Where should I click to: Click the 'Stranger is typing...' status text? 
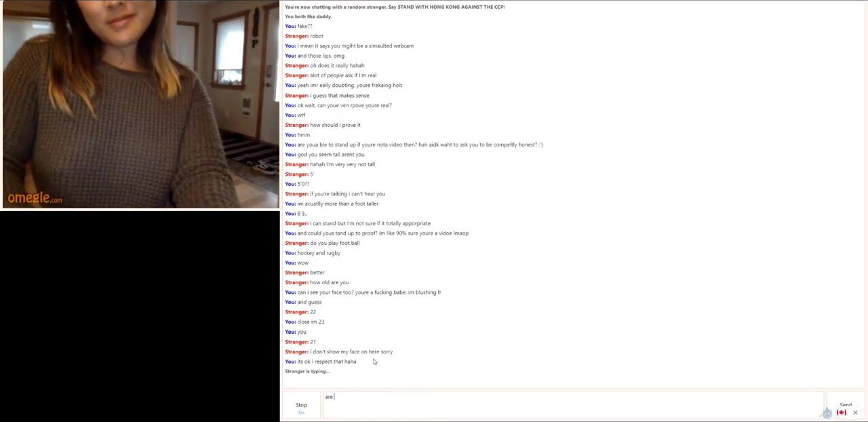pos(307,371)
